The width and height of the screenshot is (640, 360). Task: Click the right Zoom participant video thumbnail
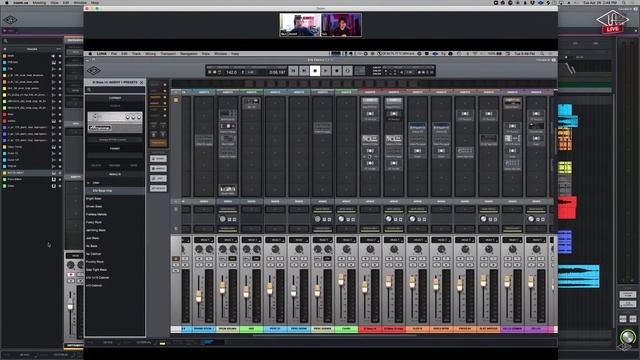click(341, 25)
